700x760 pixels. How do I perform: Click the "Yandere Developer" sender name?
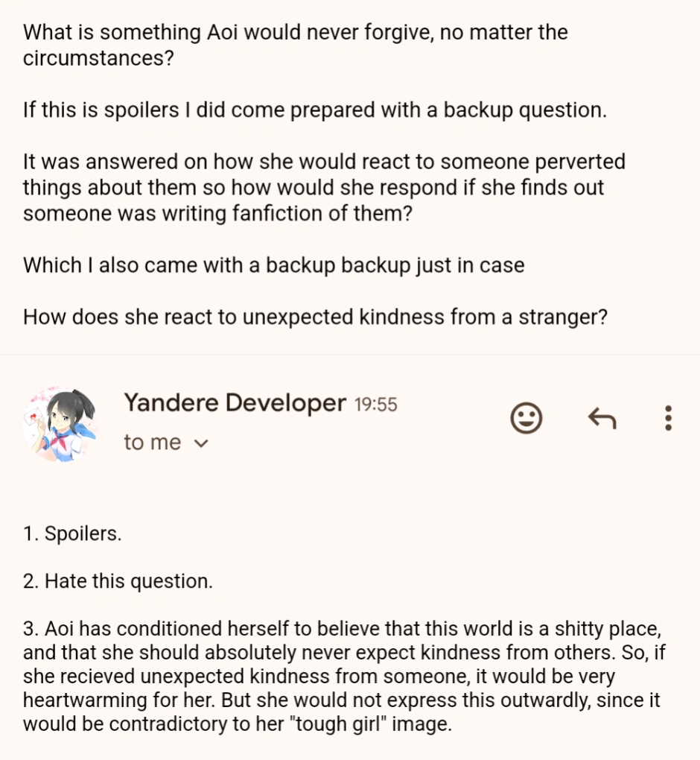tap(235, 403)
